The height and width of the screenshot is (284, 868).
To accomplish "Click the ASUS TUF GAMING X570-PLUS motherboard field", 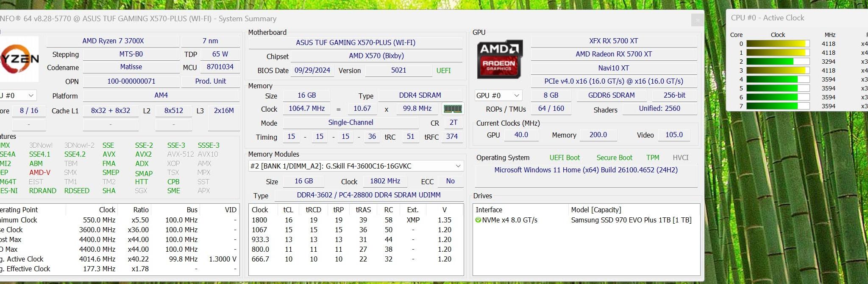I will click(356, 42).
